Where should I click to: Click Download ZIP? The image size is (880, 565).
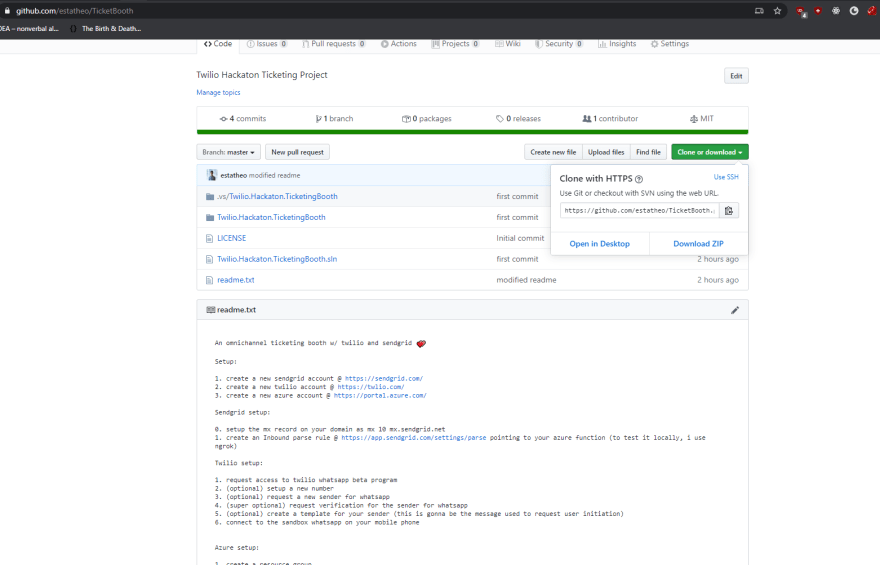coord(698,244)
